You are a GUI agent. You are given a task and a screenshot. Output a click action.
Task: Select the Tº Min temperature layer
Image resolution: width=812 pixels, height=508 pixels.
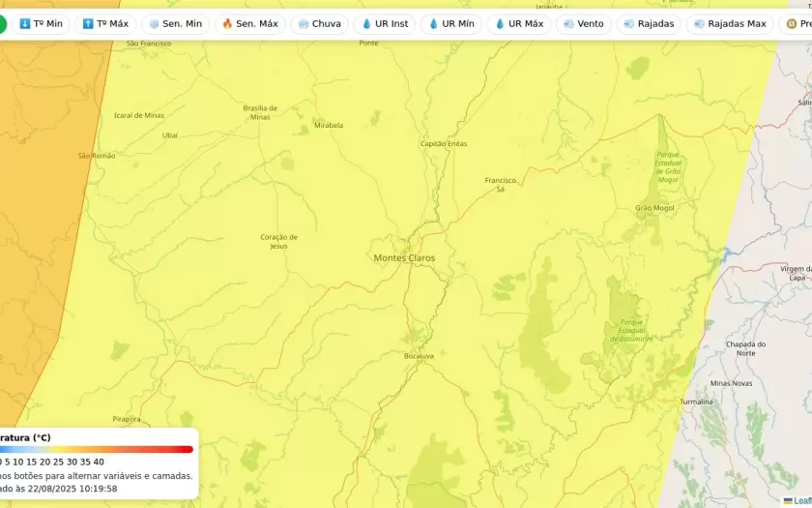click(x=41, y=23)
